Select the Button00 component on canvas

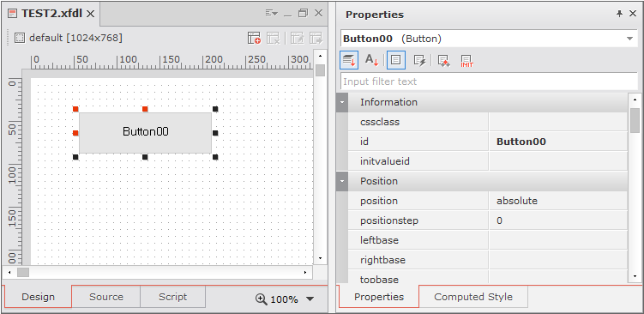[146, 132]
